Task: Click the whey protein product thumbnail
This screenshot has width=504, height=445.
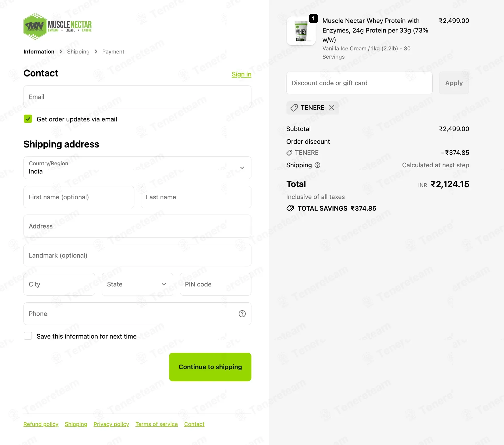Action: pyautogui.click(x=301, y=31)
